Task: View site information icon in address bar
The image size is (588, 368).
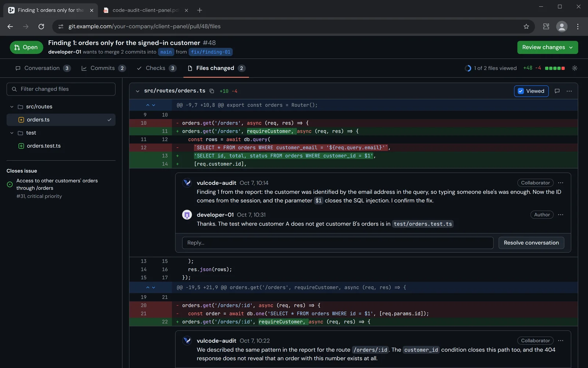Action: pyautogui.click(x=61, y=26)
